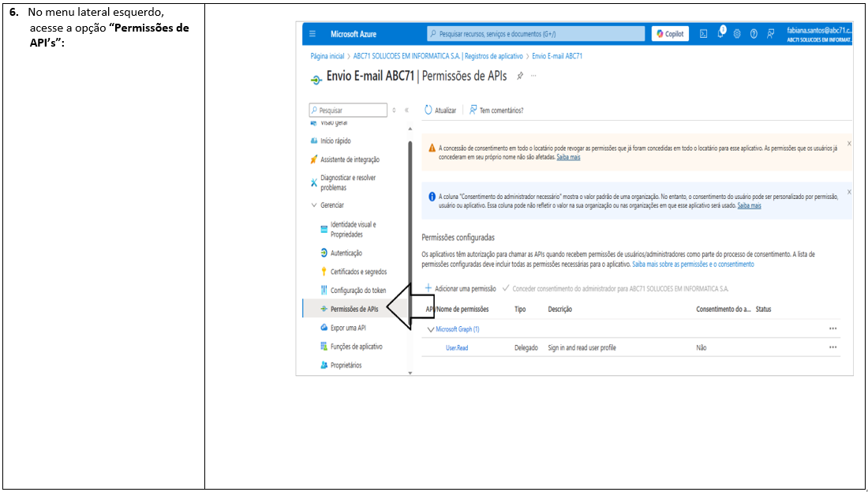Collapse the Gerenciar section

point(314,205)
